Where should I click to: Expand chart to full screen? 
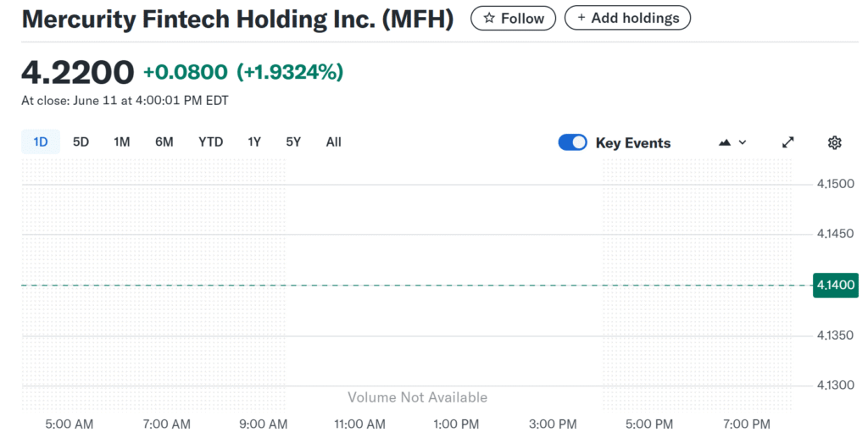pyautogui.click(x=787, y=142)
